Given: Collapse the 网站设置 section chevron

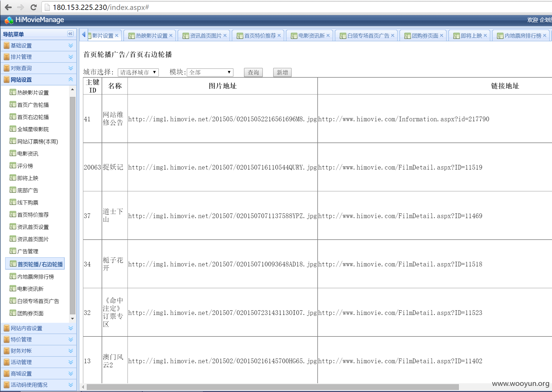Looking at the screenshot, I should point(70,79).
